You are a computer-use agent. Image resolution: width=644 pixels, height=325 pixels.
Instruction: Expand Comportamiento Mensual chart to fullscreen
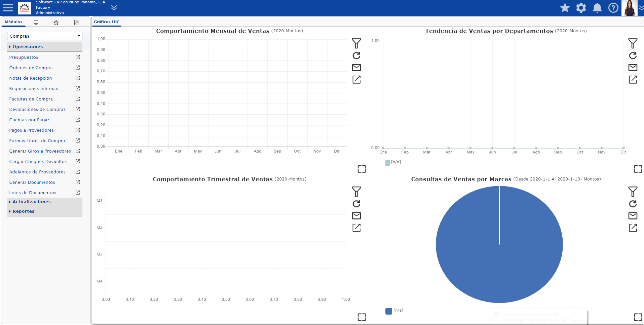362,169
